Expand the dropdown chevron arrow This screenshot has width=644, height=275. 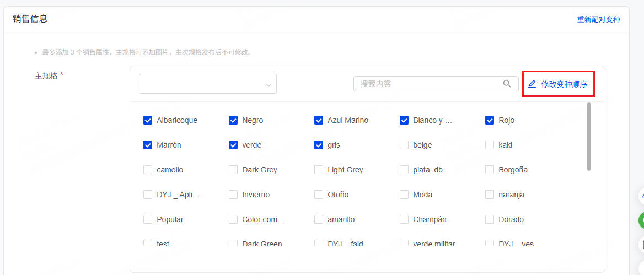[269, 85]
